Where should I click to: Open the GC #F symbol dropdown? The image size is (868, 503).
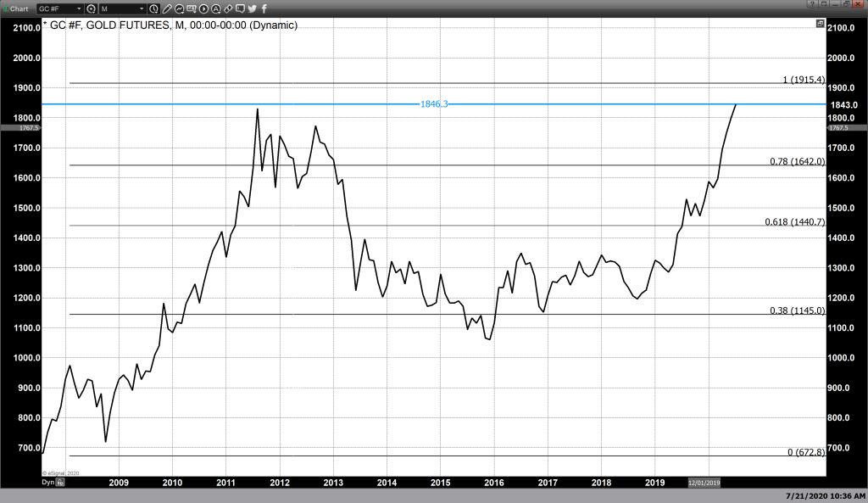coord(78,8)
